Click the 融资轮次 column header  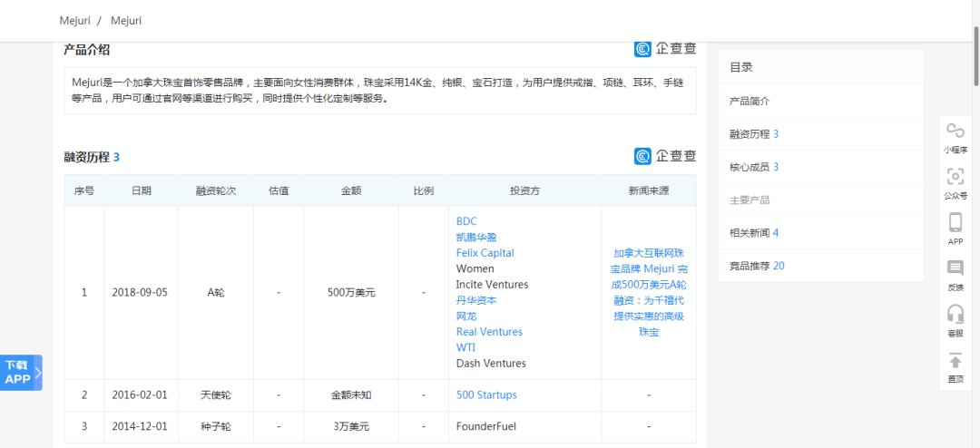point(216,190)
